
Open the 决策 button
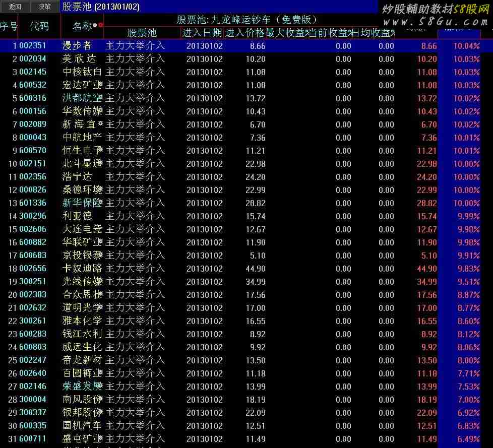pyautogui.click(x=45, y=7)
